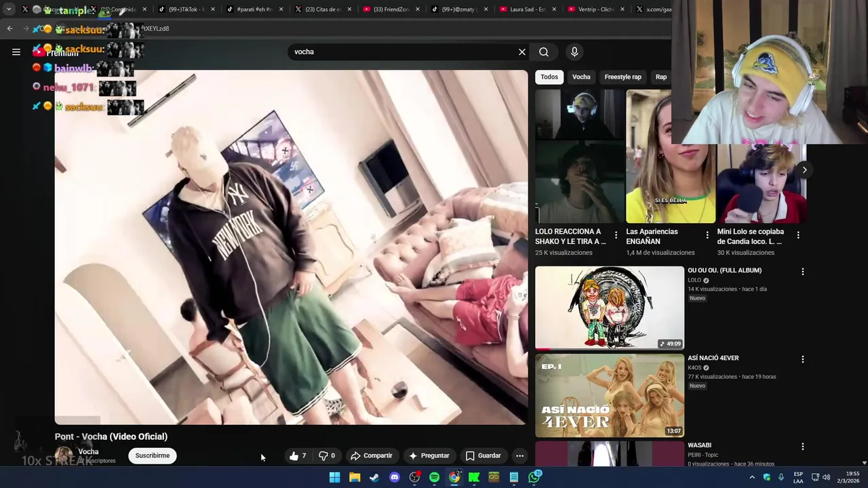This screenshot has width=868, height=488.
Task: Open options for 'WASABI' video
Action: click(x=803, y=447)
